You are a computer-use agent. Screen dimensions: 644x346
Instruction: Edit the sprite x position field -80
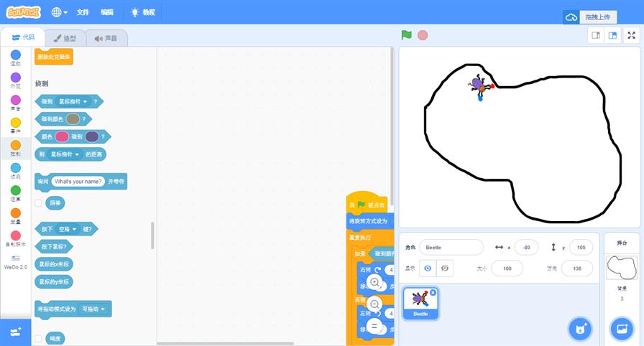[x=526, y=247]
